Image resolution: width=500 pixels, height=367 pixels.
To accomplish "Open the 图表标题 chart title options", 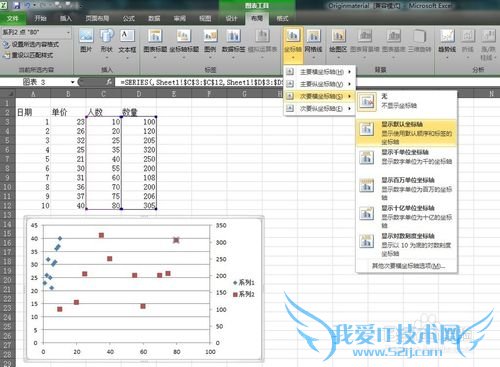I will click(x=155, y=43).
